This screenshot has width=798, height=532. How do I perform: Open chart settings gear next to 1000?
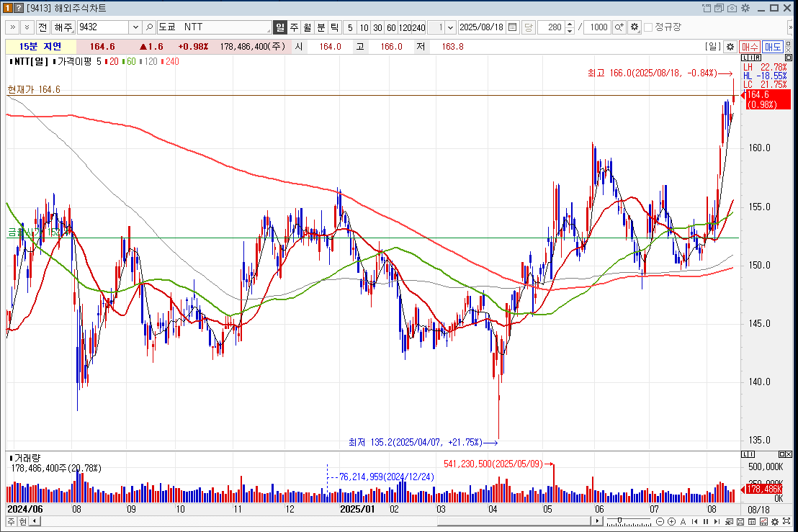pyautogui.click(x=634, y=27)
